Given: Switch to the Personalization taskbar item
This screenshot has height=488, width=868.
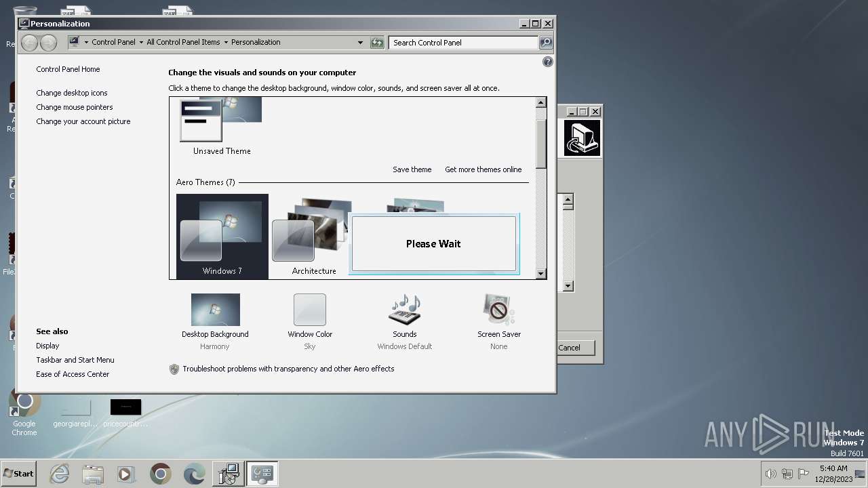Looking at the screenshot, I should (x=262, y=474).
